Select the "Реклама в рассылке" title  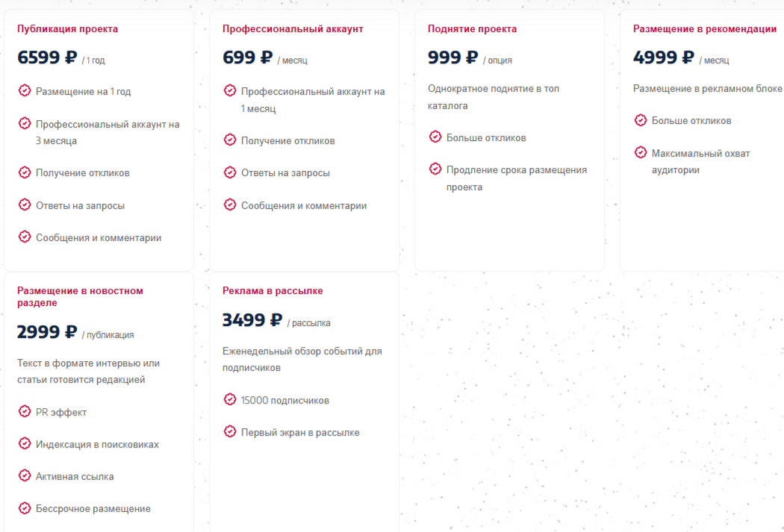273,291
